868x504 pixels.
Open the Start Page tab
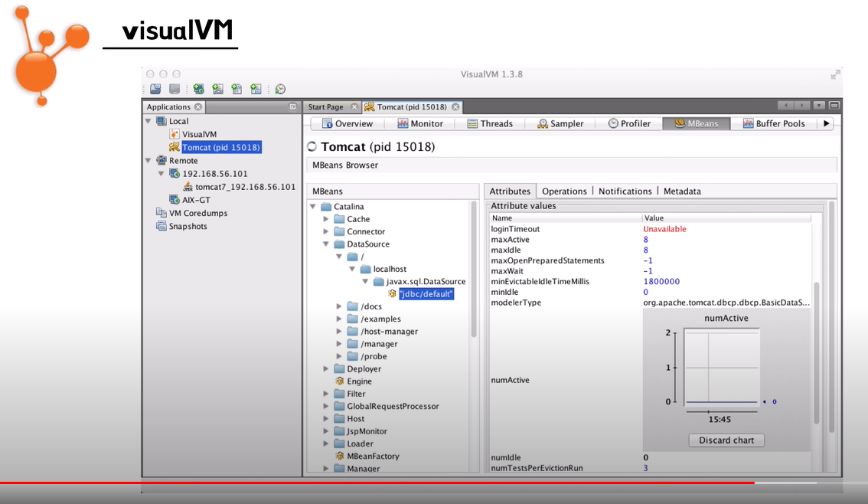(x=325, y=107)
